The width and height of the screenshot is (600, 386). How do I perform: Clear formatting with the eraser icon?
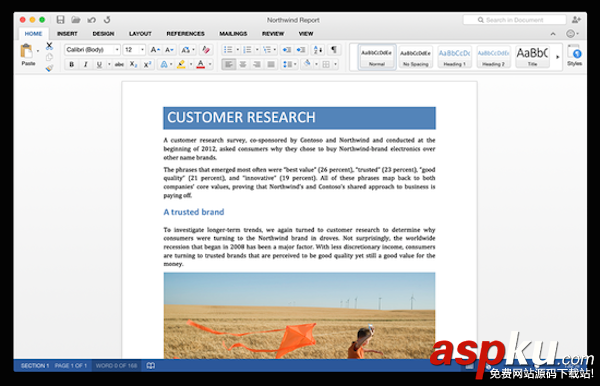(205, 49)
